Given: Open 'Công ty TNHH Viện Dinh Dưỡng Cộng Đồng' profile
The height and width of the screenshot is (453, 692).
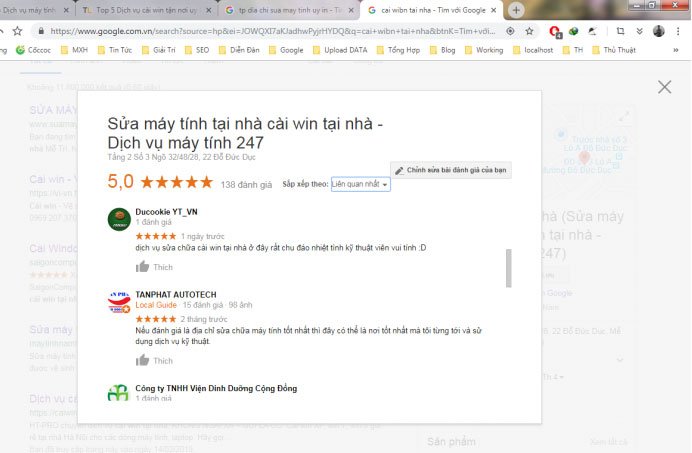Looking at the screenshot, I should click(216, 388).
